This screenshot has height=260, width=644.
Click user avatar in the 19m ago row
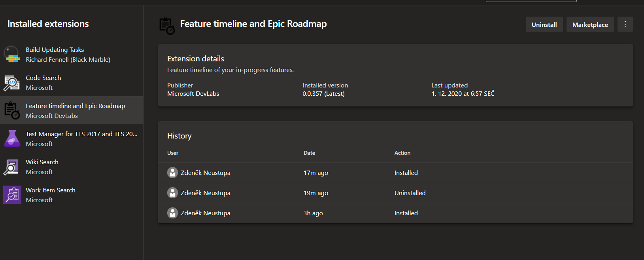click(x=172, y=193)
